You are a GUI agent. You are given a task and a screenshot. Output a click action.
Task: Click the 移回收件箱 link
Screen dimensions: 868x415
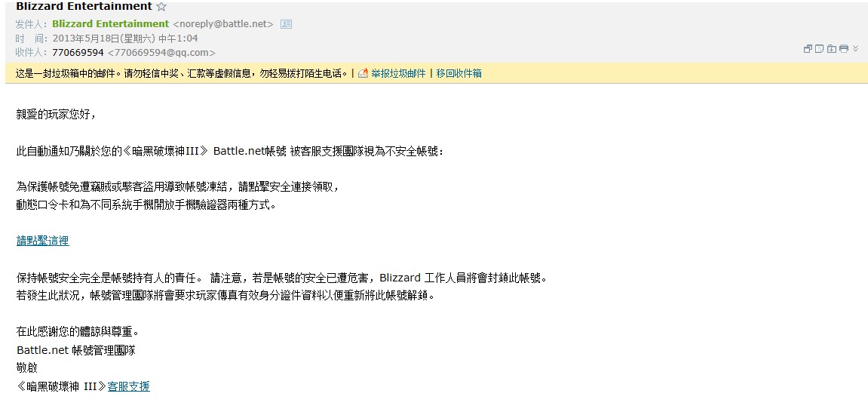coord(459,73)
